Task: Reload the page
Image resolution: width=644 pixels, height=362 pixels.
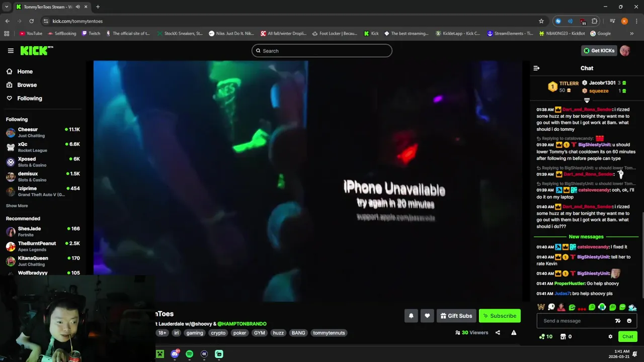Action: pos(31,21)
